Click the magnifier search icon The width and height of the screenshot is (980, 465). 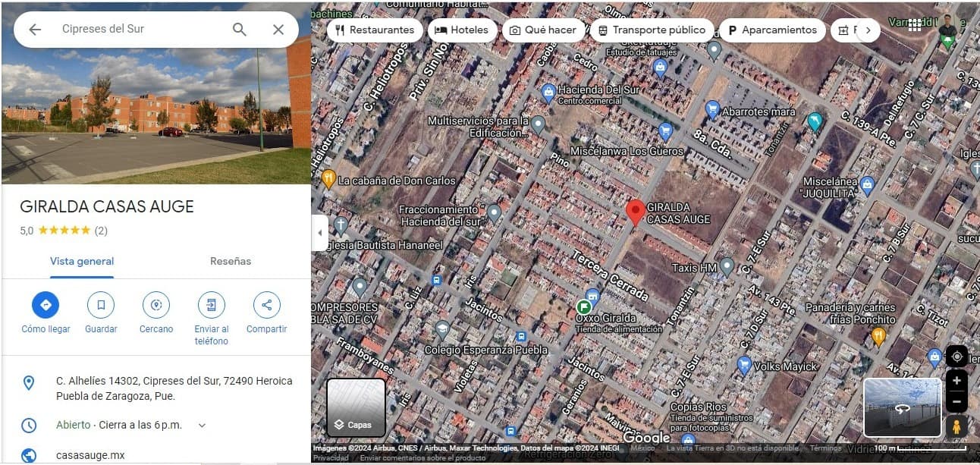(239, 30)
